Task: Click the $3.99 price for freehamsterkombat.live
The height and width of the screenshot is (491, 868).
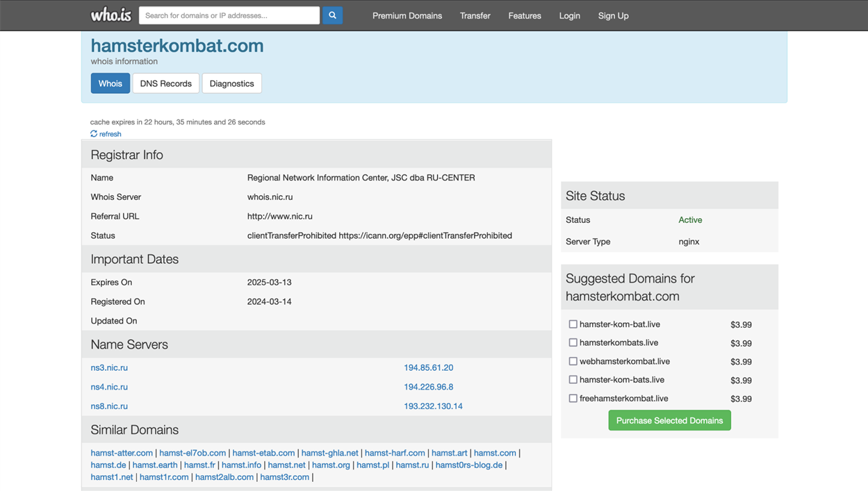Action: tap(741, 399)
